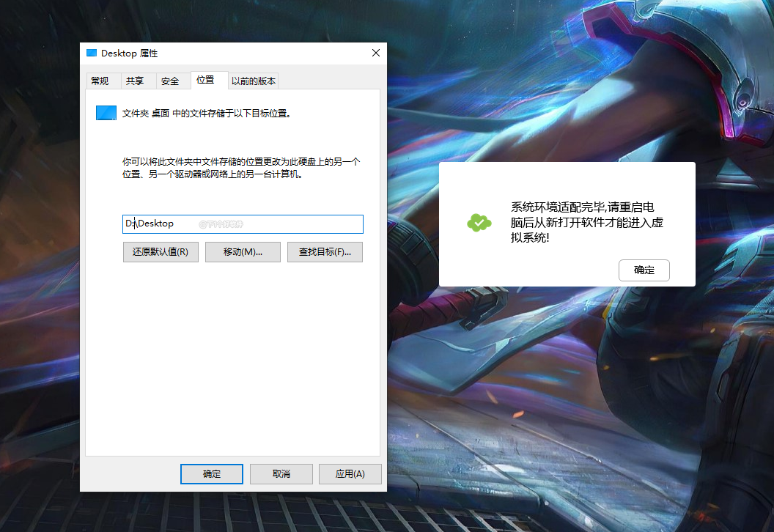Click the 查找目标(F)... button
774x532 pixels.
click(x=325, y=252)
